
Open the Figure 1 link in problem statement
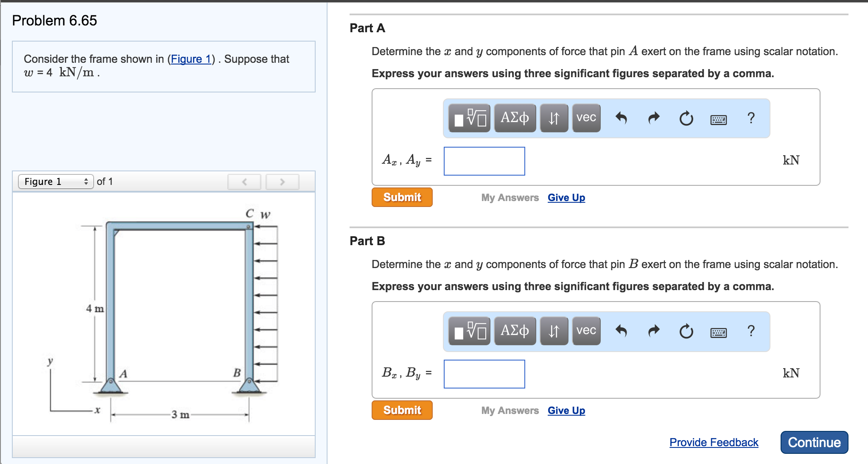191,59
